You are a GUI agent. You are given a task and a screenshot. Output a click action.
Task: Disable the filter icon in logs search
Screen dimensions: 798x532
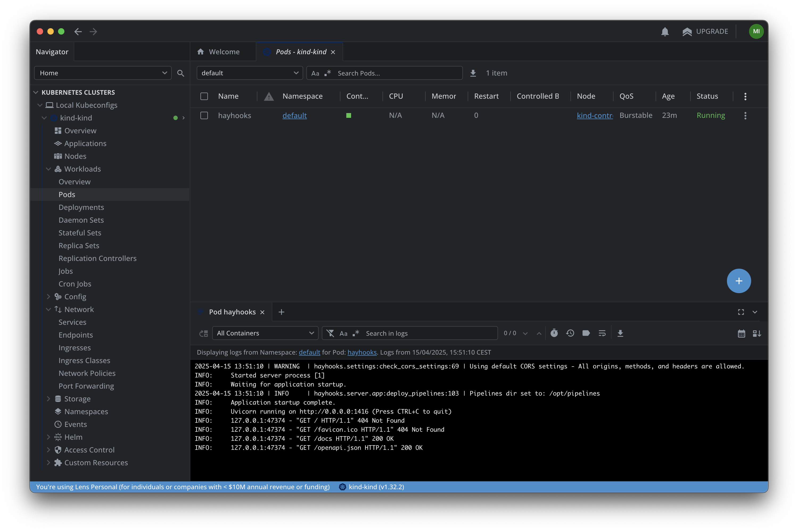pos(330,333)
